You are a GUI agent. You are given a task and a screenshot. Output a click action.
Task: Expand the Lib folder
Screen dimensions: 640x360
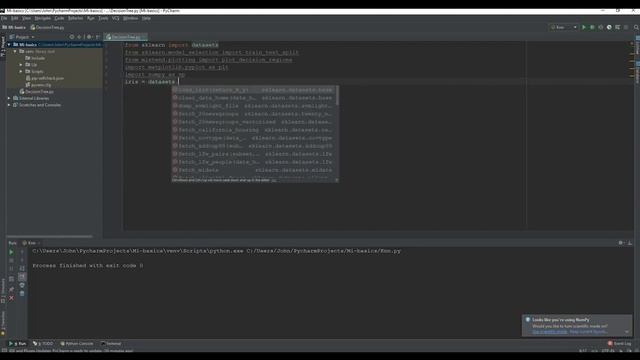point(21,64)
